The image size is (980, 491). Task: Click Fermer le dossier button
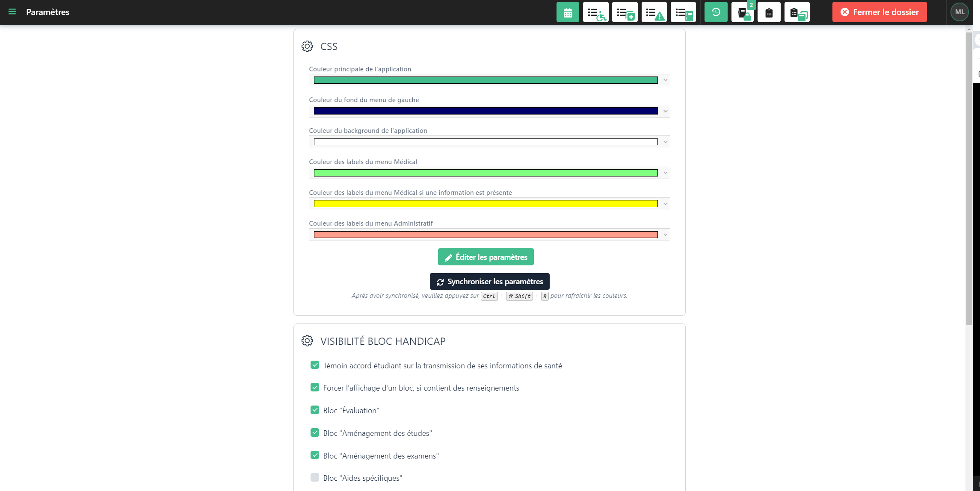[x=879, y=12]
